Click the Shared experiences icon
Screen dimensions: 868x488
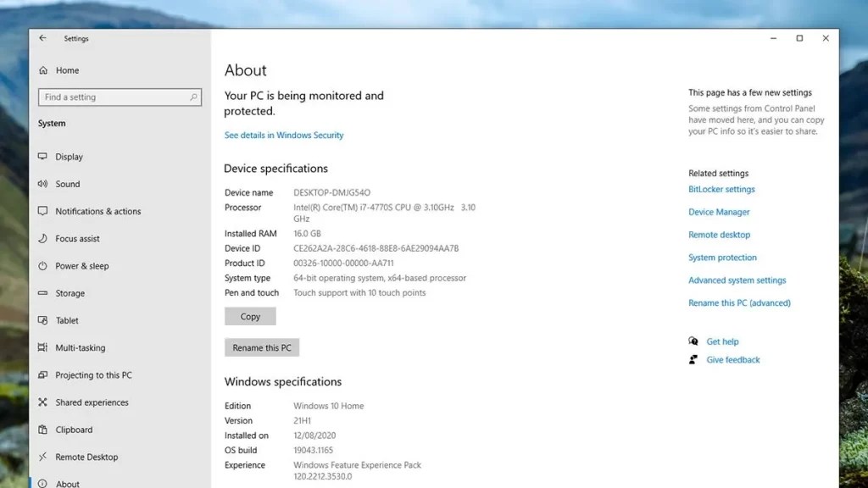42,402
